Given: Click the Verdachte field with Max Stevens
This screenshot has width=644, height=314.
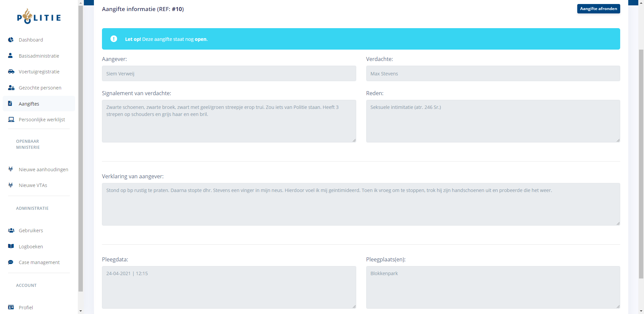Looking at the screenshot, I should [x=493, y=73].
